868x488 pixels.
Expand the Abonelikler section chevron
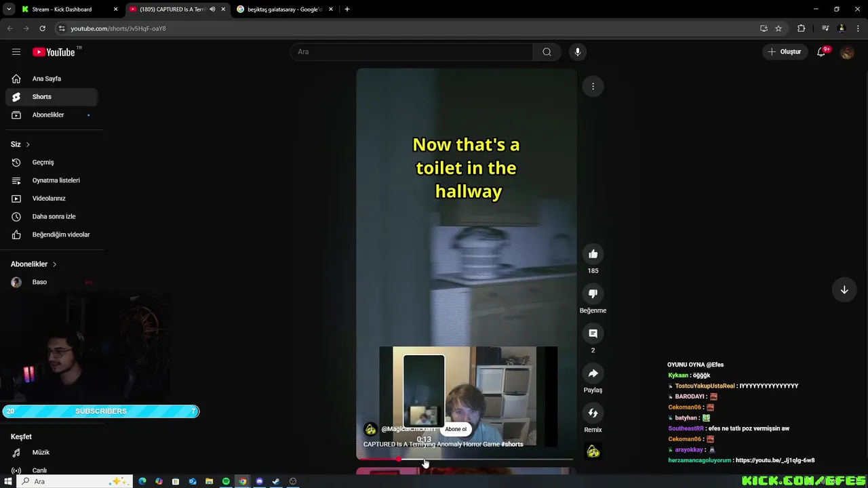coord(54,264)
